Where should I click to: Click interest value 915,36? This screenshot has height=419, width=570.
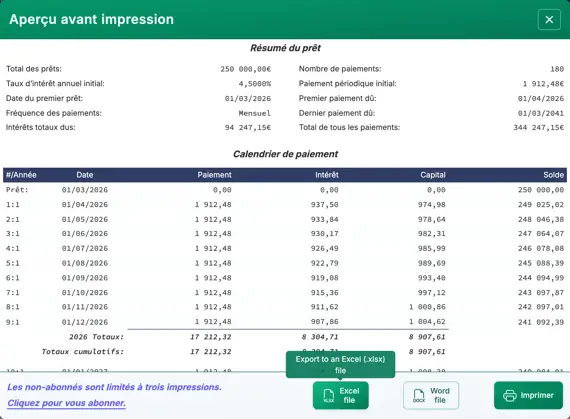pos(325,293)
